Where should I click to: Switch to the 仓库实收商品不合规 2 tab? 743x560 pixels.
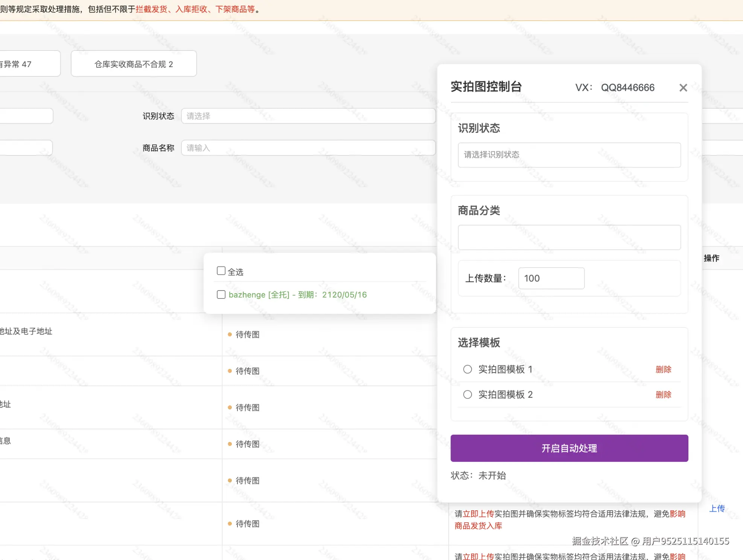[133, 64]
